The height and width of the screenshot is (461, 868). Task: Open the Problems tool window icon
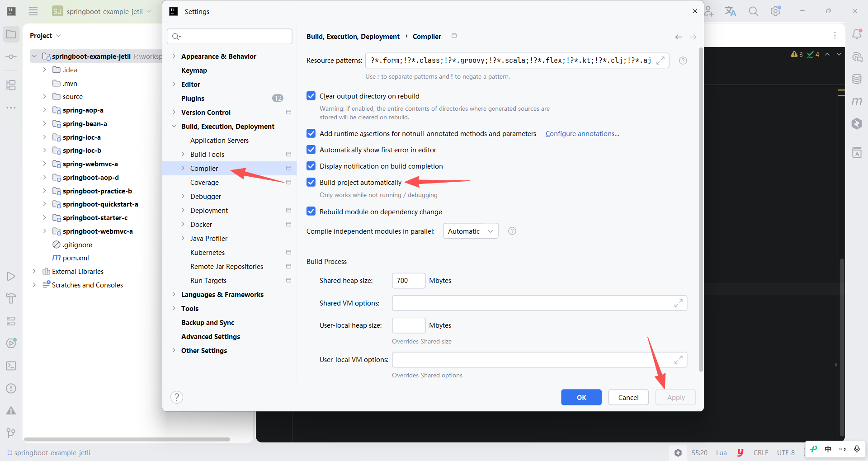11,388
